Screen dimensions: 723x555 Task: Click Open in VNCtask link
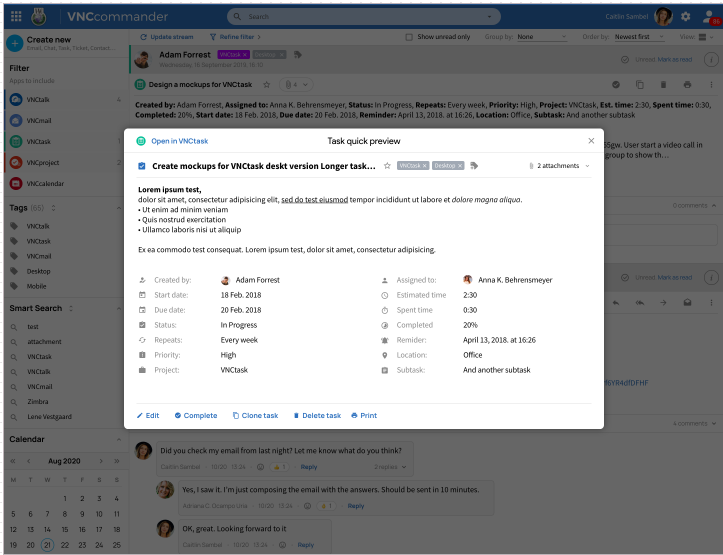(173, 141)
